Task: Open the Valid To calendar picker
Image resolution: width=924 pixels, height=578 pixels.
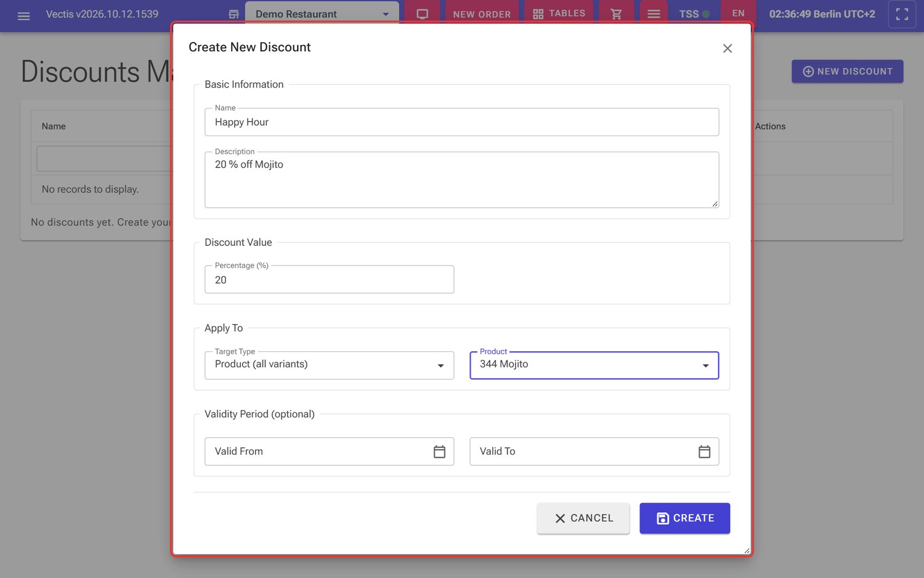Action: coord(704,452)
